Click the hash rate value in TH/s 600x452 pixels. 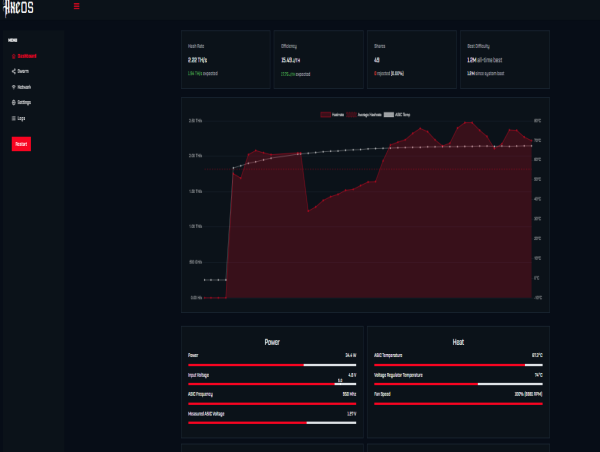(x=197, y=60)
